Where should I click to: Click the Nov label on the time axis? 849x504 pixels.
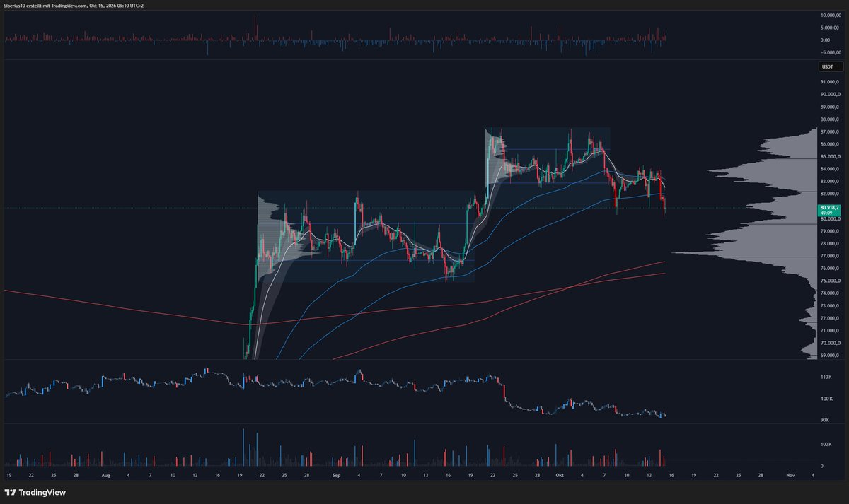(790, 476)
